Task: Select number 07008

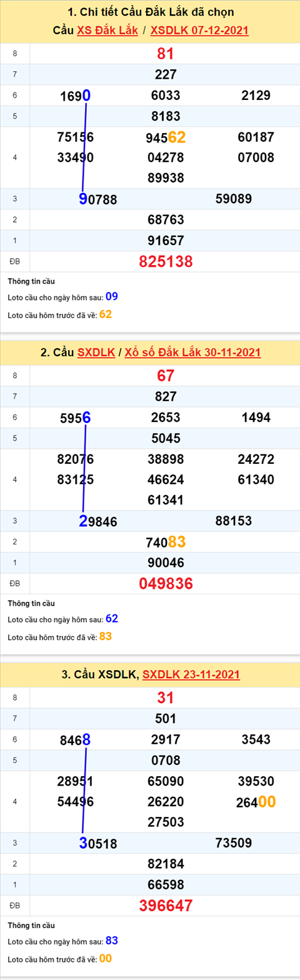Action: pyautogui.click(x=256, y=157)
